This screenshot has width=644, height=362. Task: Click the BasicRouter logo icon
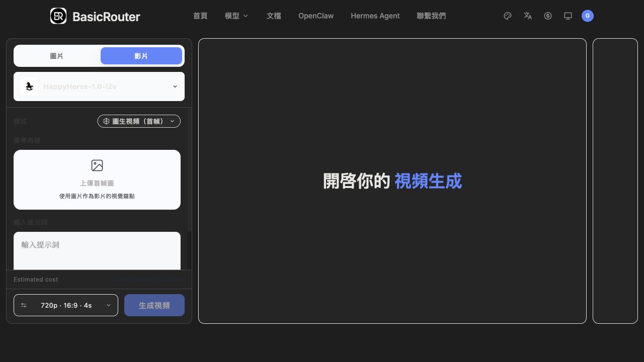(x=58, y=16)
